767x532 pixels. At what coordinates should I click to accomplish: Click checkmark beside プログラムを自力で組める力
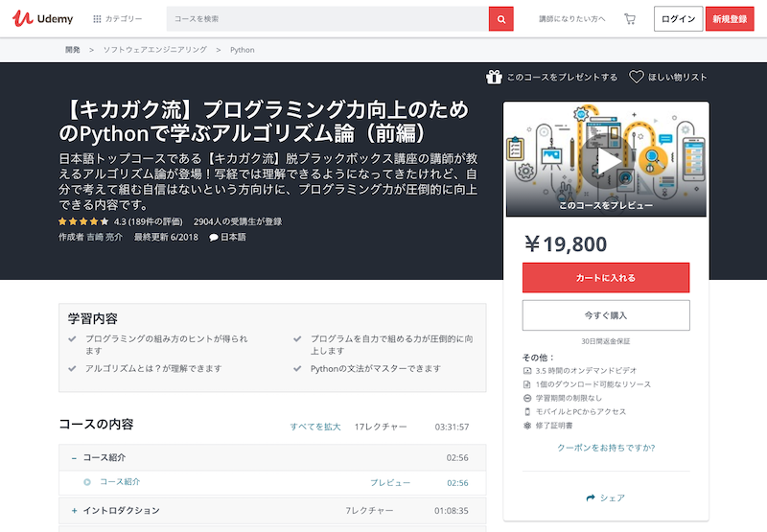[x=297, y=338]
